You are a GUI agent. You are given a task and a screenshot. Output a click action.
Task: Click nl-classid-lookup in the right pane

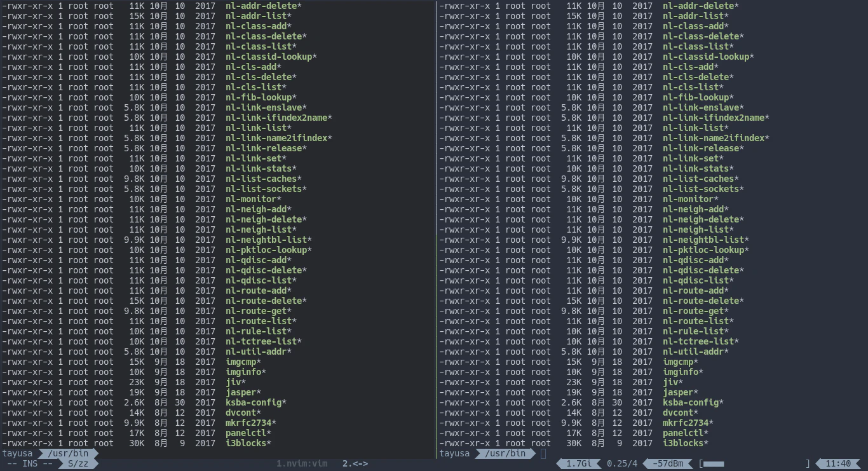point(706,57)
